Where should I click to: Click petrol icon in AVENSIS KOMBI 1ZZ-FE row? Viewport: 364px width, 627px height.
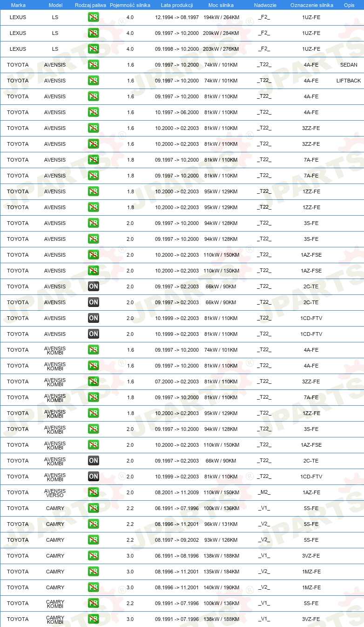coord(93,413)
